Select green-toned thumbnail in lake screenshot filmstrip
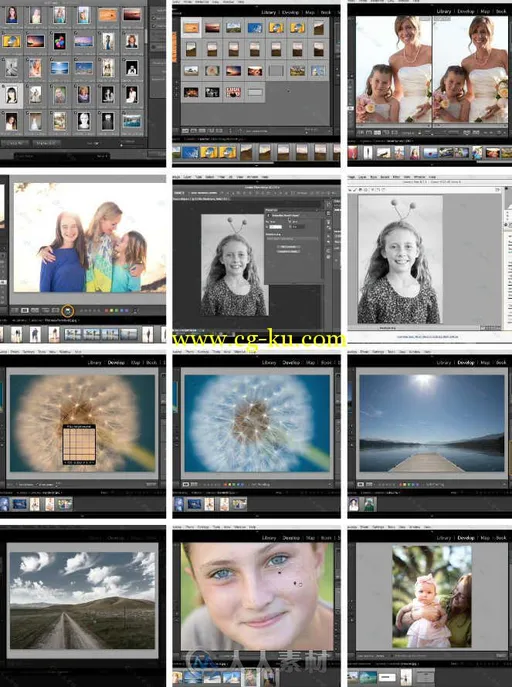 (x=369, y=504)
